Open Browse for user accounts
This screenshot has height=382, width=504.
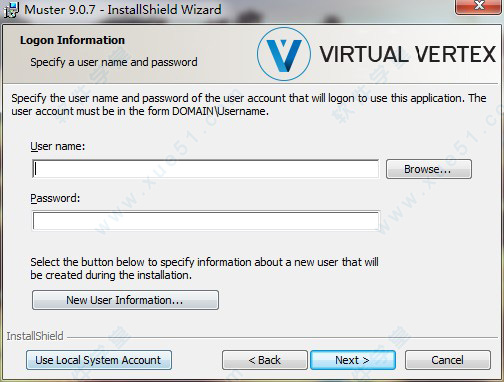click(429, 169)
